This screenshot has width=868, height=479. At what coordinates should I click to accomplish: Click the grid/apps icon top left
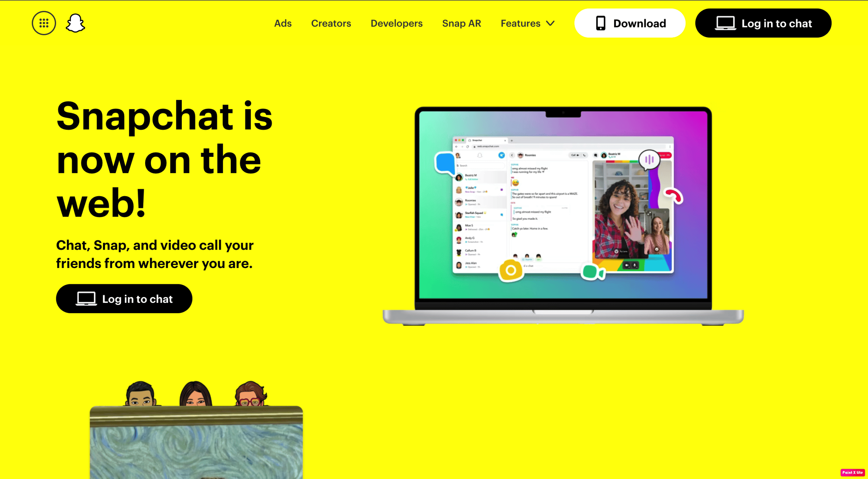pyautogui.click(x=44, y=23)
